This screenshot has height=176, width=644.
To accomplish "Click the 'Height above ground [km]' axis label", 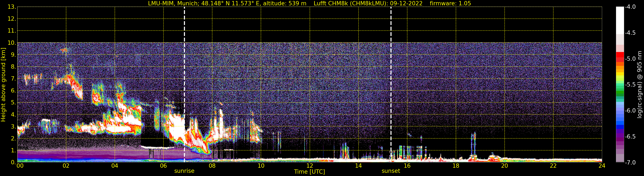I will point(3,85).
